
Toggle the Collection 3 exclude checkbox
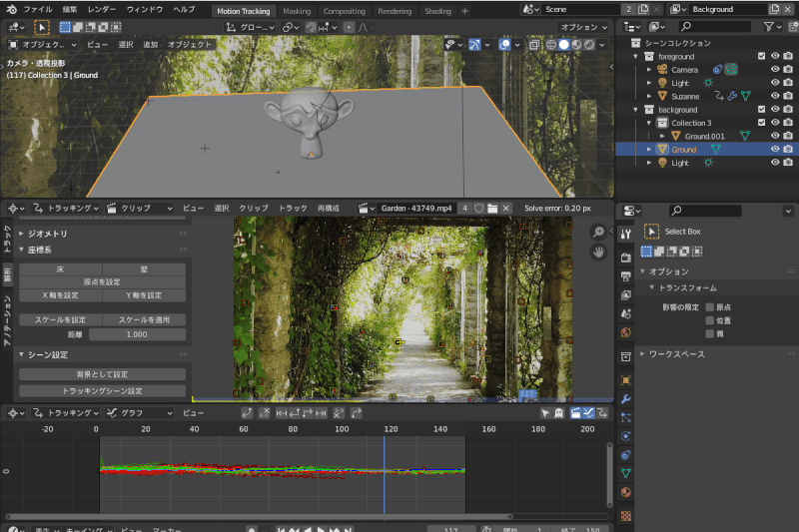(x=761, y=122)
